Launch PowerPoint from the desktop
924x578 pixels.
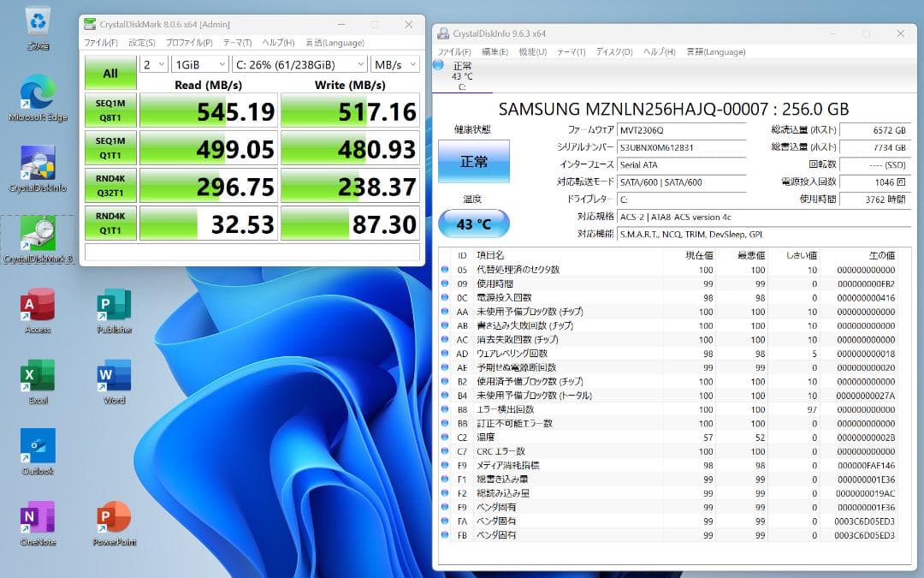click(112, 518)
